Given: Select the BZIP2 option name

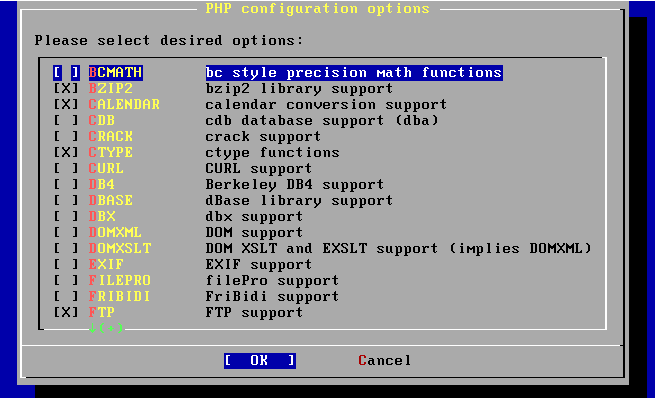Looking at the screenshot, I should point(111,89).
